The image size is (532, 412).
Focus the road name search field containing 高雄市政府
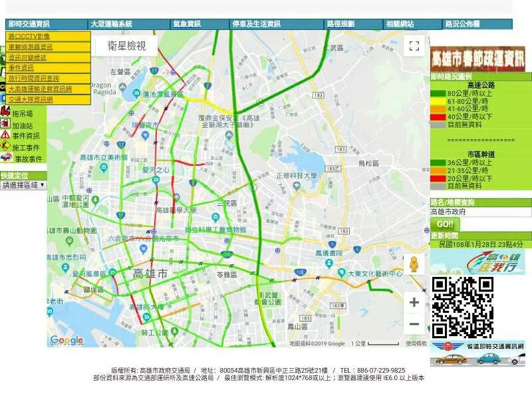pos(481,212)
